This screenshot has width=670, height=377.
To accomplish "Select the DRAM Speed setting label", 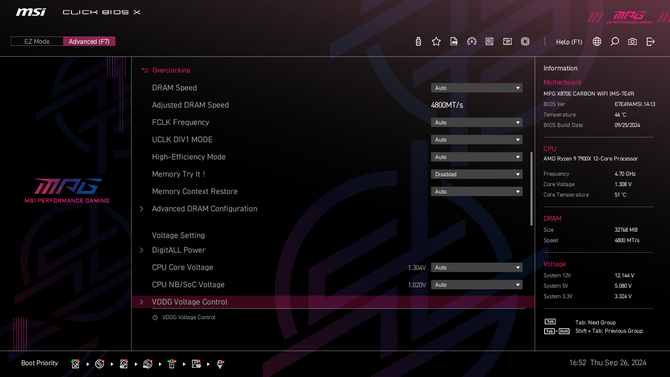I will tap(174, 88).
